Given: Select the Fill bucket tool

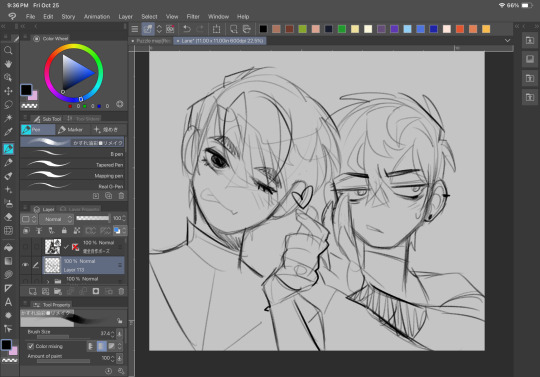Looking at the screenshot, I should click(8, 248).
